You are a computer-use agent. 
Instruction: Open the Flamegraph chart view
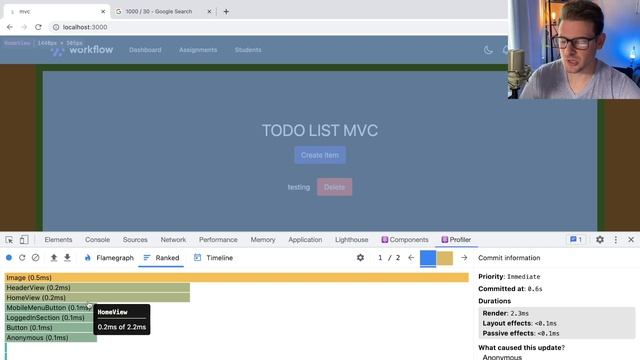109,258
